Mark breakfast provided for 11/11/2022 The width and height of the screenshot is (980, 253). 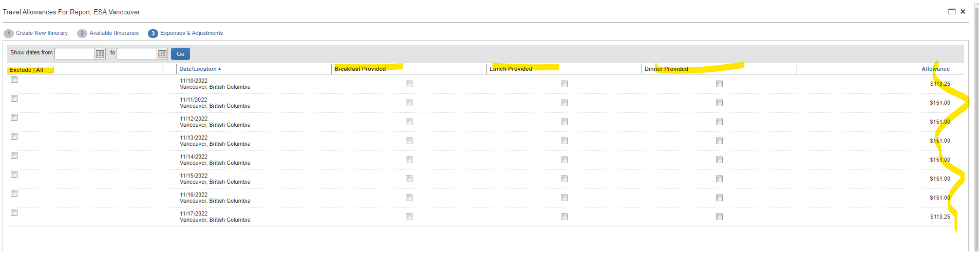coord(409,103)
